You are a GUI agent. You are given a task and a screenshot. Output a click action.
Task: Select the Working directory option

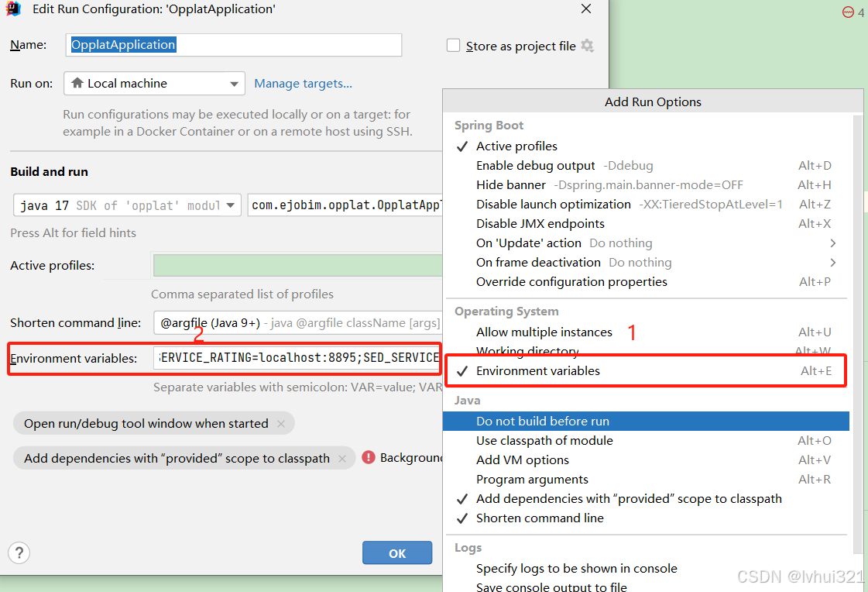click(646, 350)
